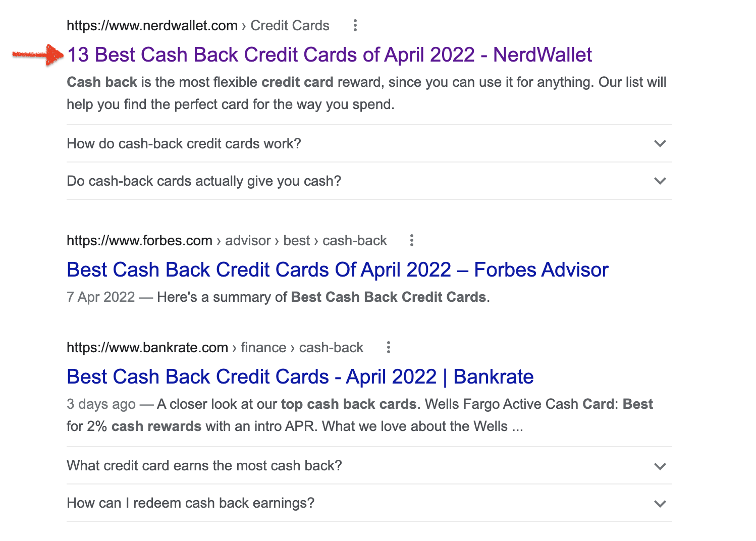Open the Bankrate Best Cash Back Credit Cards link
This screenshot has width=756, height=541.
[x=300, y=377]
